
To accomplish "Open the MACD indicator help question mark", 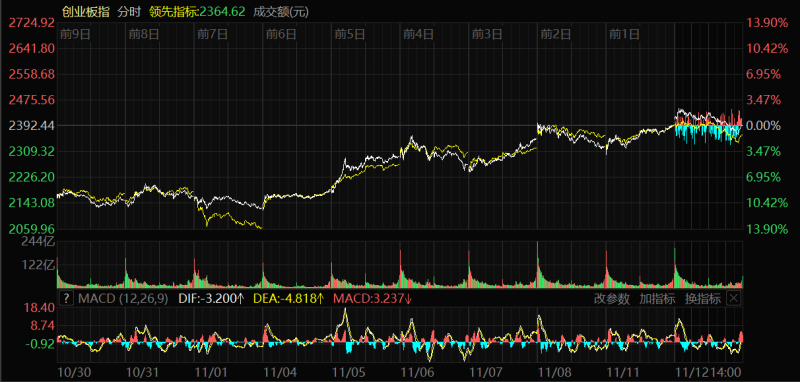I will 66,298.
